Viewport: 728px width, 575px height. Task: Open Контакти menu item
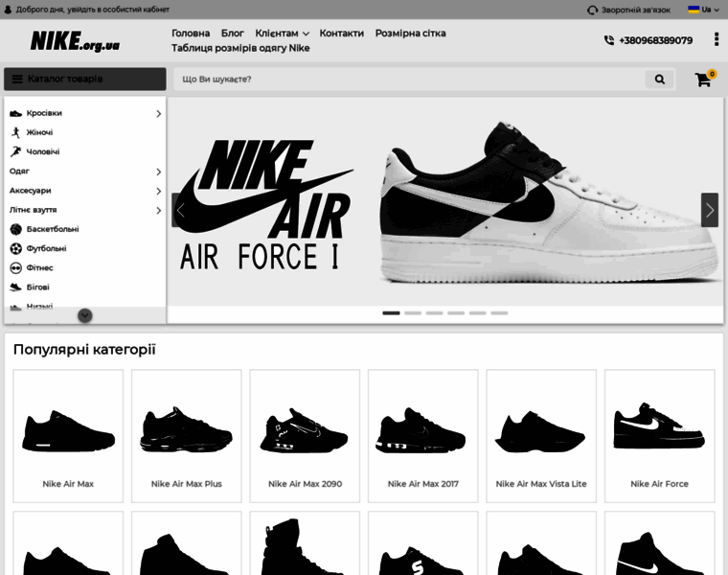pos(342,34)
